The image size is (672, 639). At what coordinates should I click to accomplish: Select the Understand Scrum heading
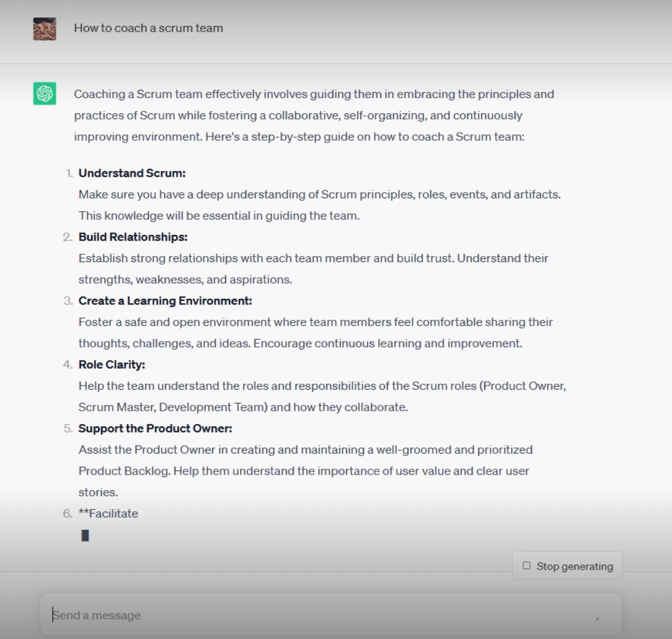click(x=132, y=173)
